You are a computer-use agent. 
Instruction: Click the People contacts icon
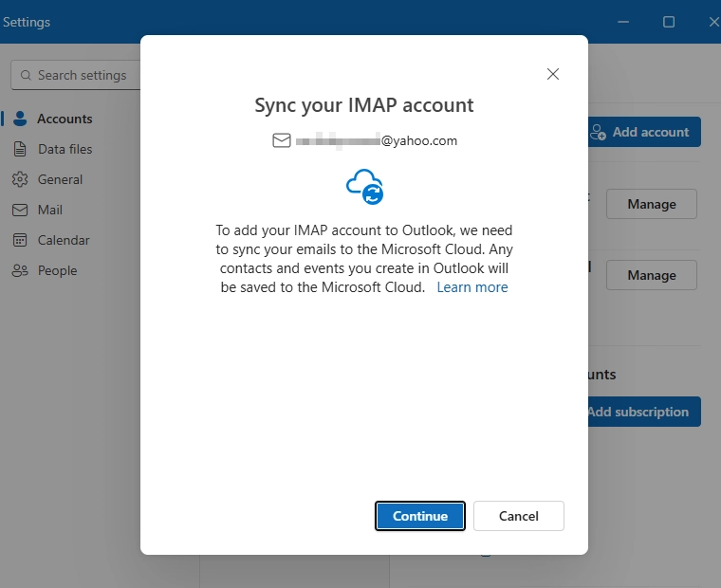[x=20, y=271]
